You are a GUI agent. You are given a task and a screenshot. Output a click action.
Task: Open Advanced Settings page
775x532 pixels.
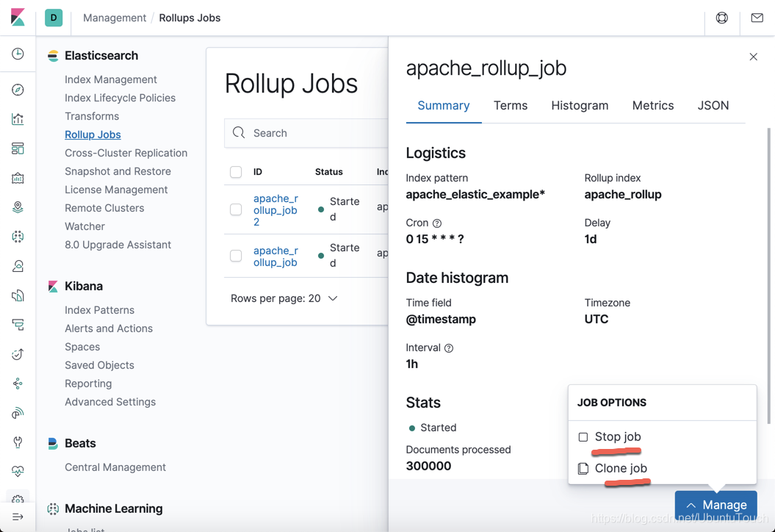point(110,402)
